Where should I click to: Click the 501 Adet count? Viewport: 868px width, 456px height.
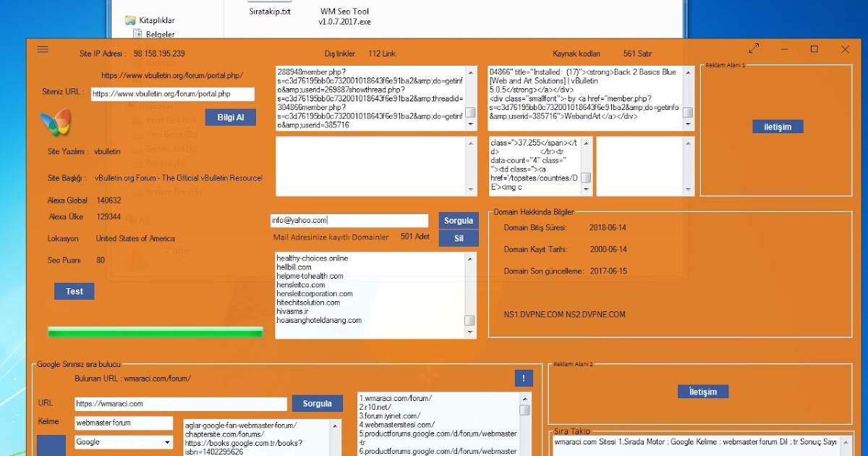415,237
